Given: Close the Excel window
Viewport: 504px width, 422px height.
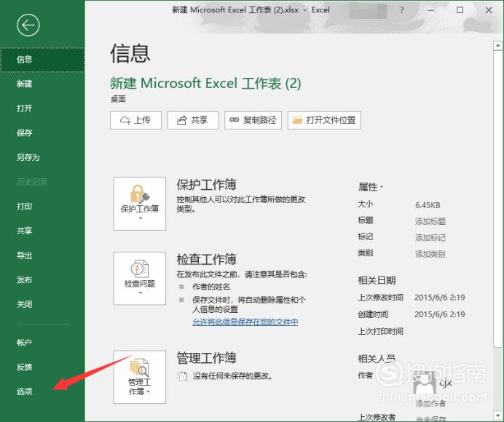Looking at the screenshot, I should click(489, 10).
